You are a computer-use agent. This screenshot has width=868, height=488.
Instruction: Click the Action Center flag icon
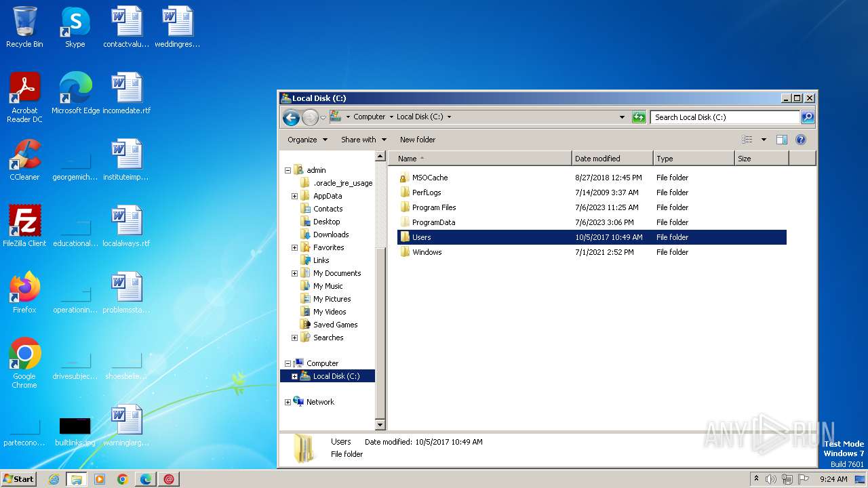tap(804, 479)
